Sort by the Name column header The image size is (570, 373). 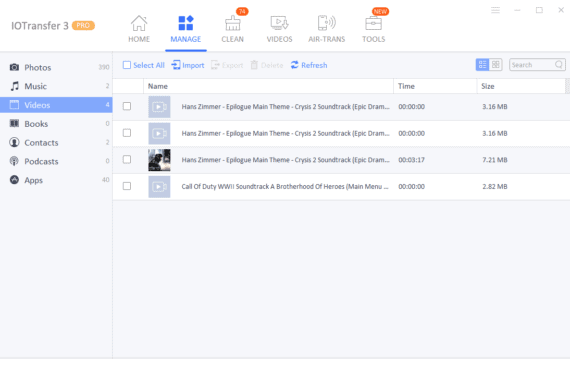[268, 86]
